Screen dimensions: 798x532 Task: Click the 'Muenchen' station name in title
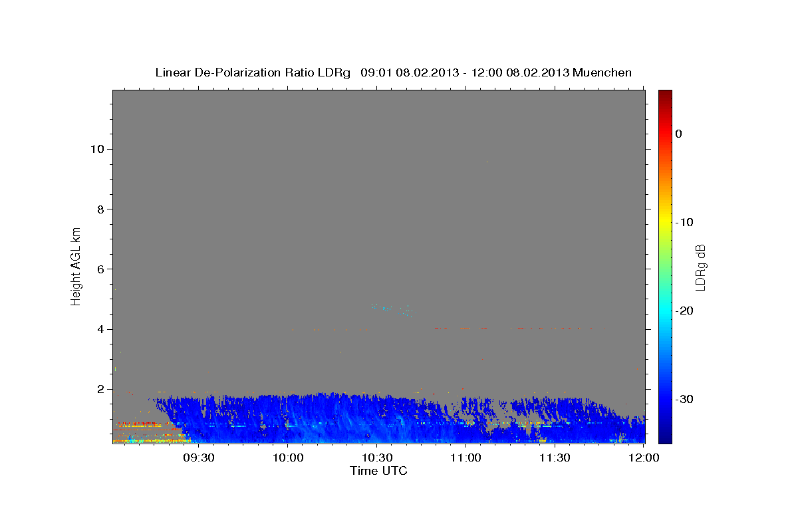click(602, 72)
